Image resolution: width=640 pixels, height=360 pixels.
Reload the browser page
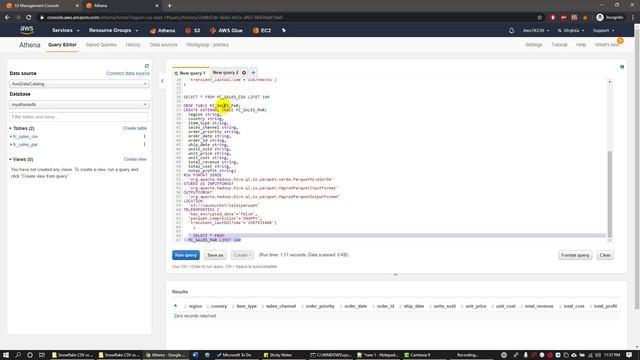(29, 18)
